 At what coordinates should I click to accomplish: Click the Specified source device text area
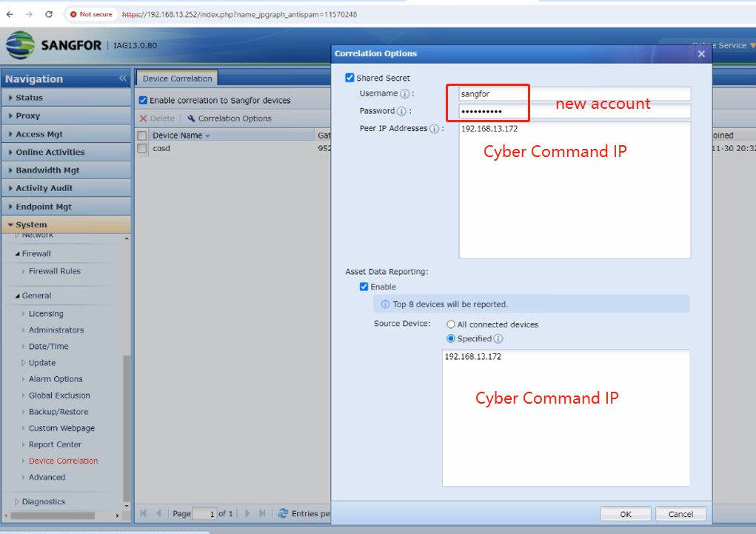pyautogui.click(x=566, y=418)
